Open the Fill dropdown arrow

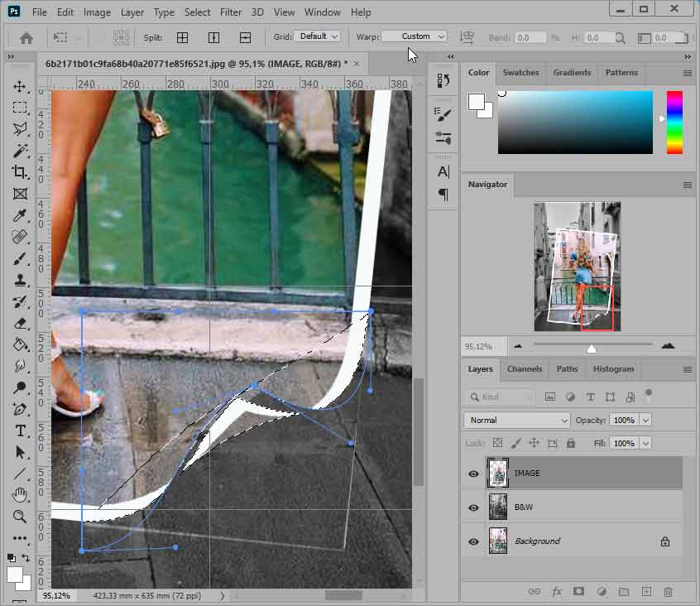[645, 444]
